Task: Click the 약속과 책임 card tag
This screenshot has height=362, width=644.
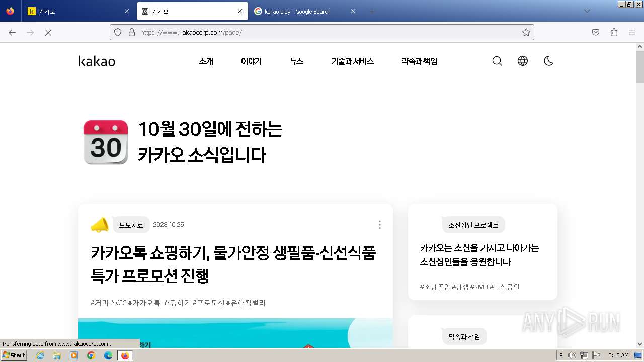Action: point(464,336)
